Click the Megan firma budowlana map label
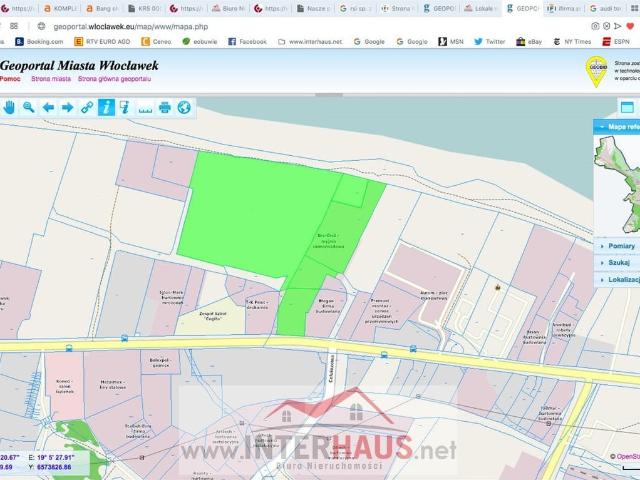This screenshot has height=480, width=640. click(328, 306)
